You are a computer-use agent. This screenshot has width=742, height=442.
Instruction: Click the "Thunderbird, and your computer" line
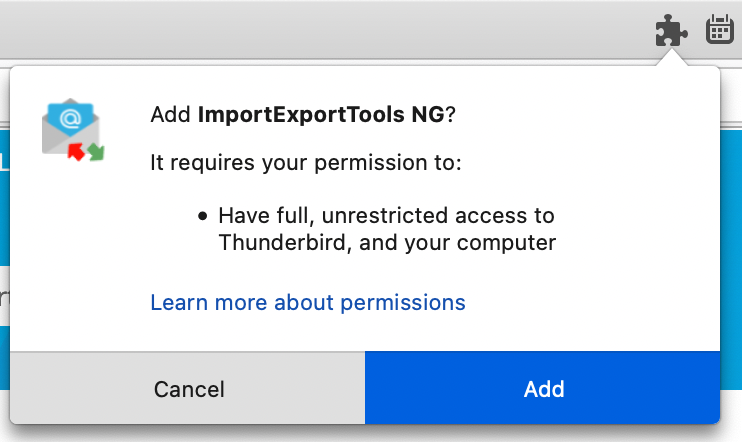387,243
